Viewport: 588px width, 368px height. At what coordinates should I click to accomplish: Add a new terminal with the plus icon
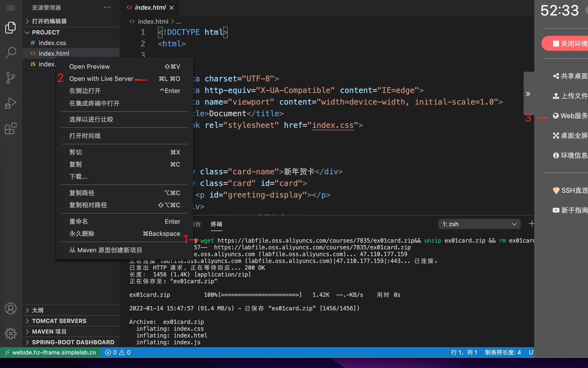click(531, 224)
